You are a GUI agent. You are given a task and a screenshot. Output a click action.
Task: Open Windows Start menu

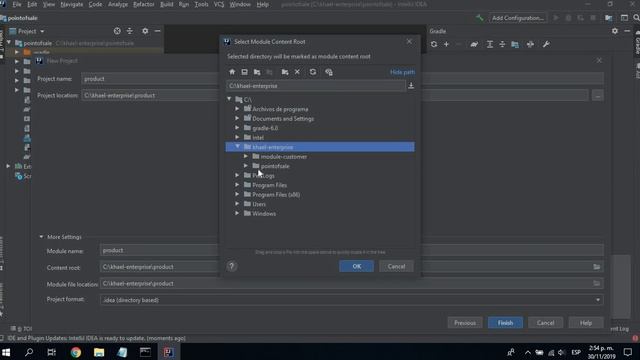(6, 352)
